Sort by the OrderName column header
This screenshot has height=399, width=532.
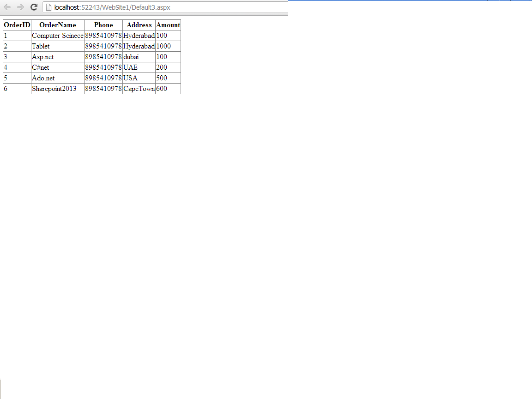(x=57, y=25)
